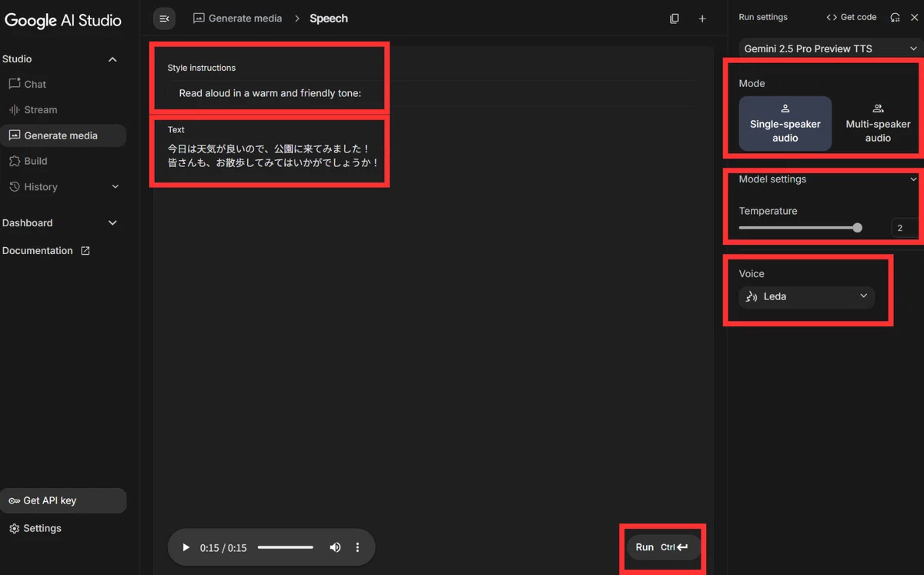Click the headset icon in run settings

895,17
